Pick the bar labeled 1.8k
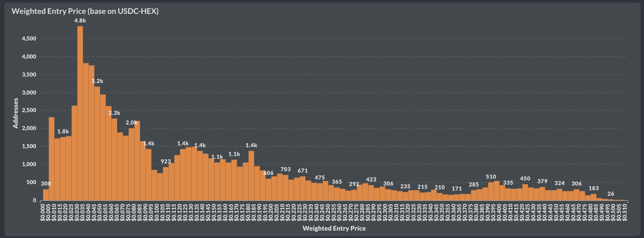Image resolution: width=644 pixels, height=238 pixels. [63, 168]
